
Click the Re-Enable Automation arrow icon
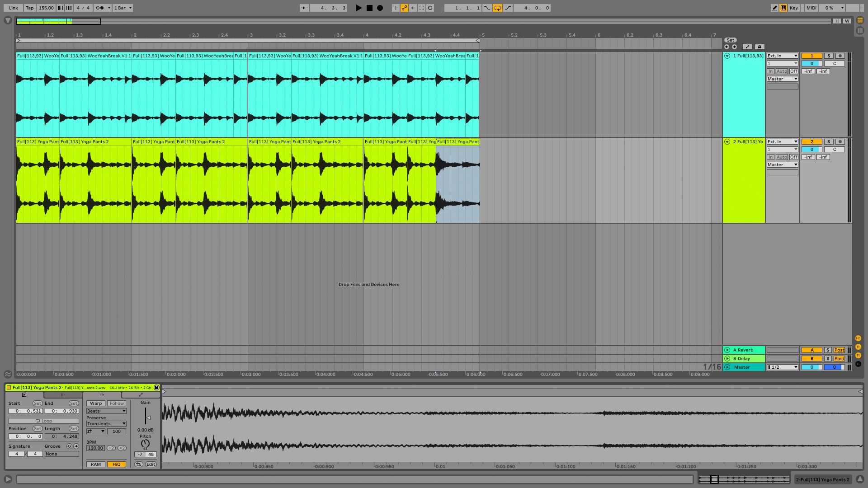click(413, 8)
